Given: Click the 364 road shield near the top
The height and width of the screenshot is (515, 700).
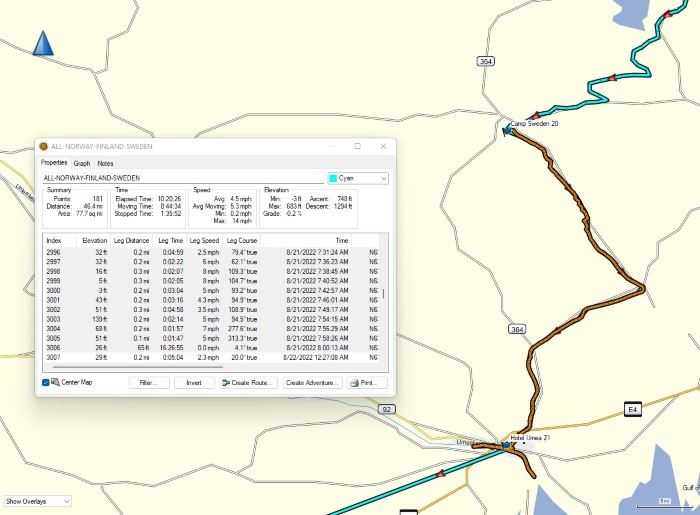Looking at the screenshot, I should [x=485, y=61].
